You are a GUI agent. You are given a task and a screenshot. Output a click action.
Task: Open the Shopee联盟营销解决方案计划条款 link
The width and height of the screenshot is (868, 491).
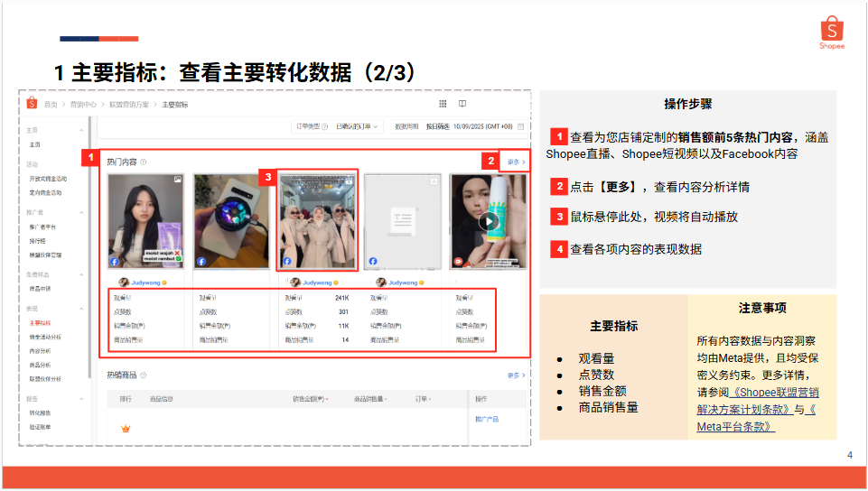coord(758,401)
